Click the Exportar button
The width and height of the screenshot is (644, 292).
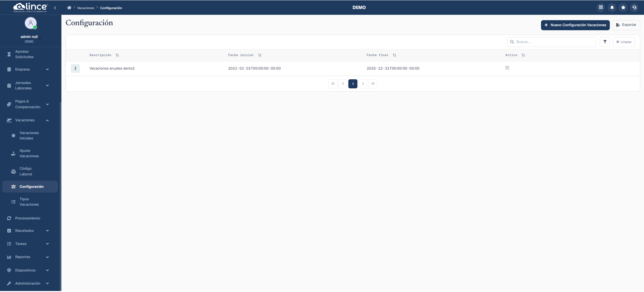[x=626, y=25]
